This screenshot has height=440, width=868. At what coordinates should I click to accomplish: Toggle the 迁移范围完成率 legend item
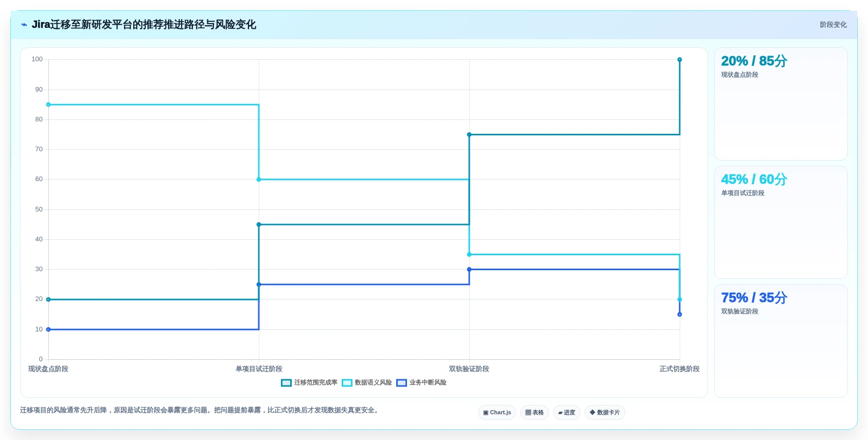pyautogui.click(x=309, y=382)
